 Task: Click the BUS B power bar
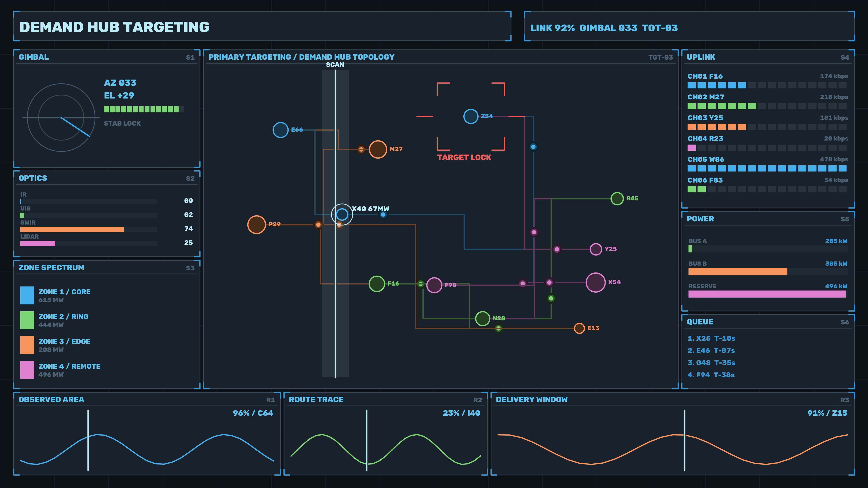tap(768, 271)
